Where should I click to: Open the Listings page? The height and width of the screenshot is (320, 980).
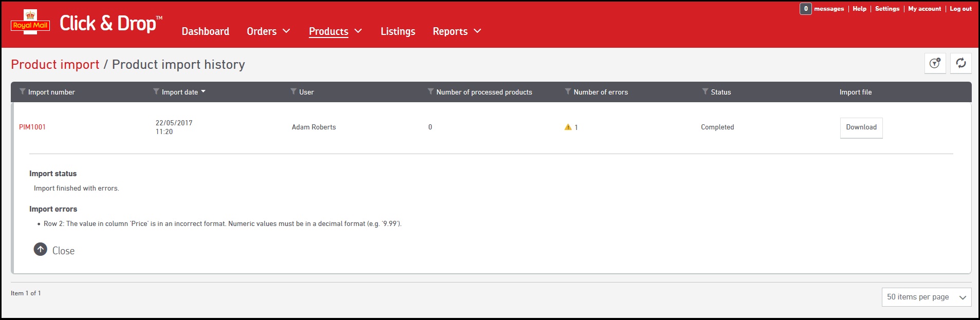click(x=398, y=31)
